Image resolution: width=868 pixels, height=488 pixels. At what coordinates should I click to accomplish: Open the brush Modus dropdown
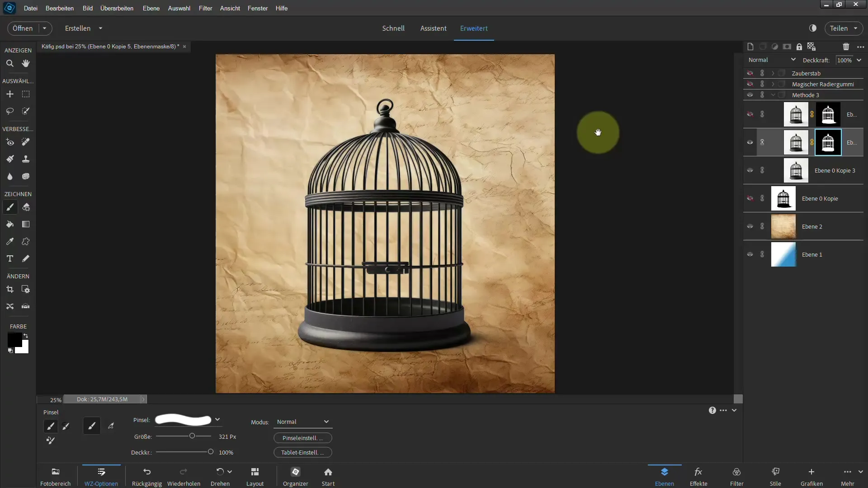point(303,422)
